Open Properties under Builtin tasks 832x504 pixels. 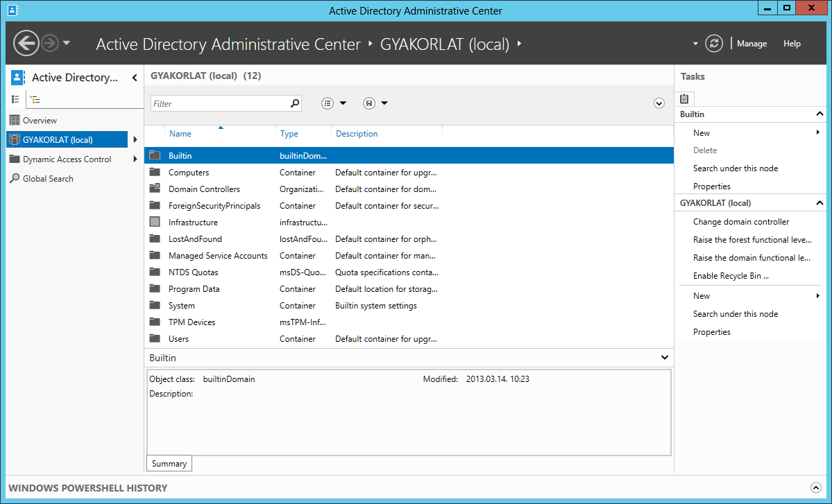[711, 186]
